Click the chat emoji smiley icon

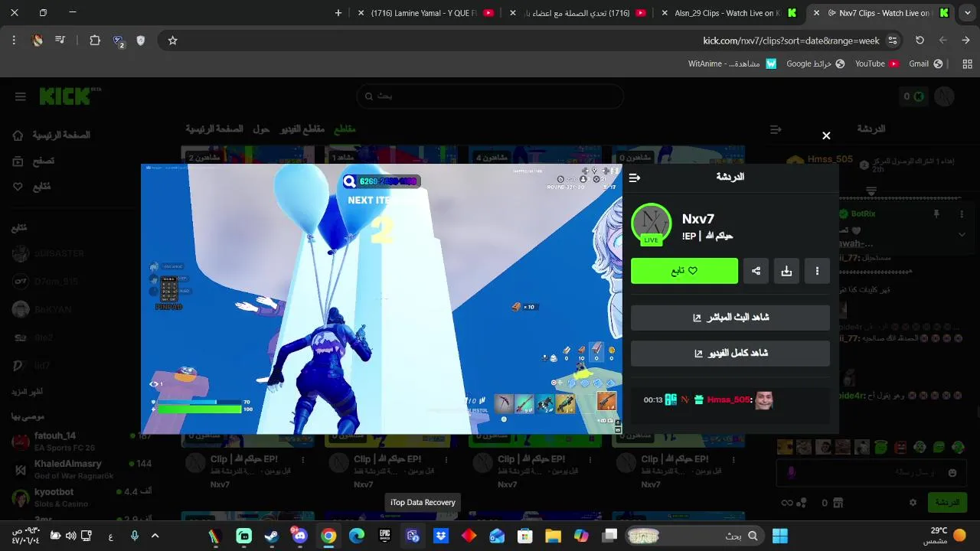[952, 473]
